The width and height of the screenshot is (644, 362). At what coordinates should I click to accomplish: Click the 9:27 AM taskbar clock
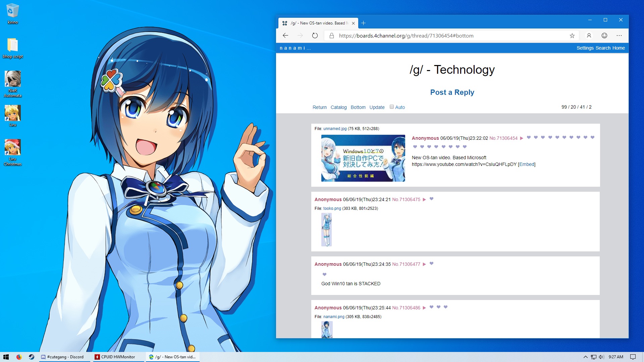(616, 357)
